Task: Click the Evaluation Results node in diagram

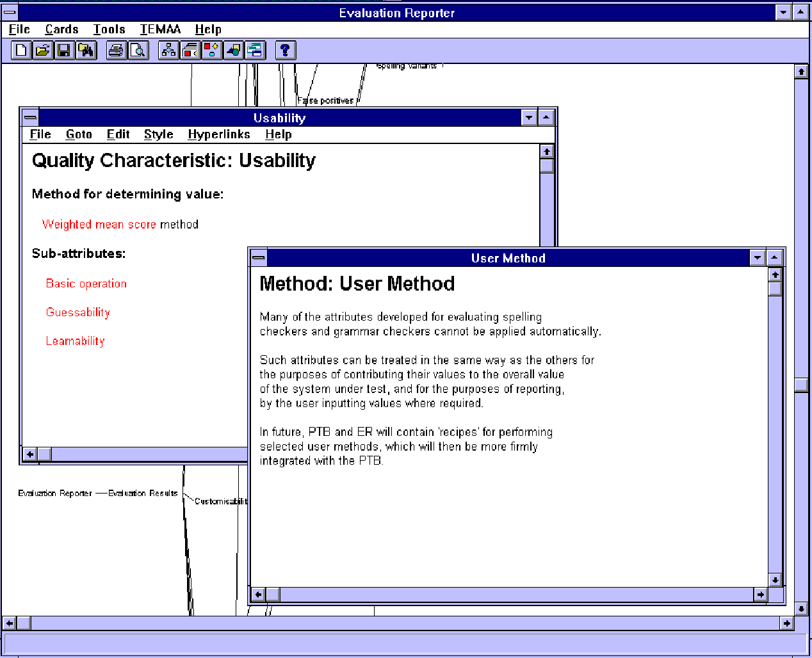Action: pos(143,493)
